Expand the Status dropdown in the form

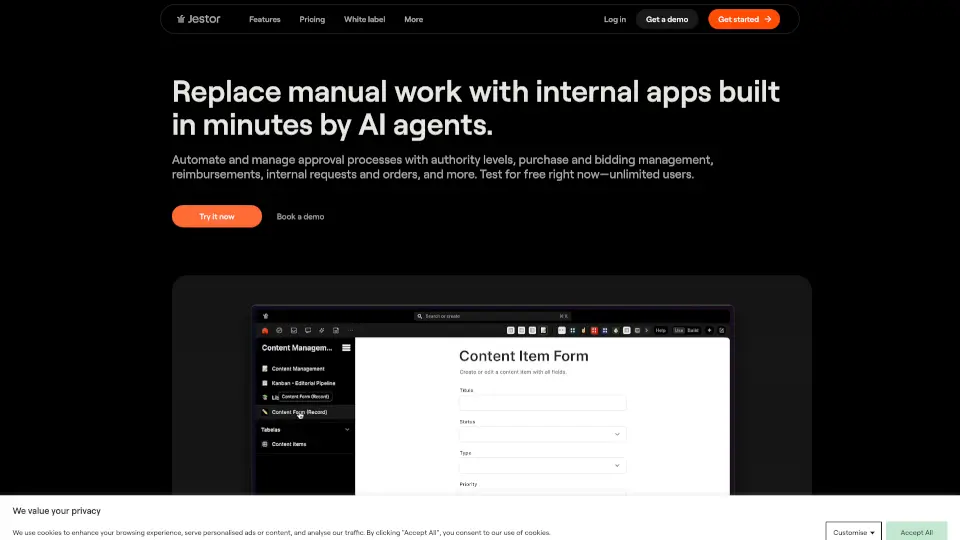pyautogui.click(x=542, y=434)
